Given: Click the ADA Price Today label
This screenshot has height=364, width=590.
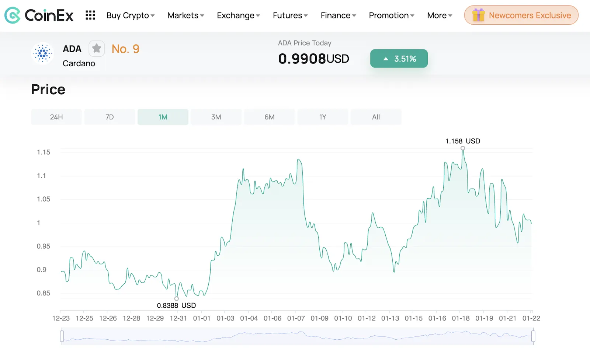Looking at the screenshot, I should click(305, 43).
